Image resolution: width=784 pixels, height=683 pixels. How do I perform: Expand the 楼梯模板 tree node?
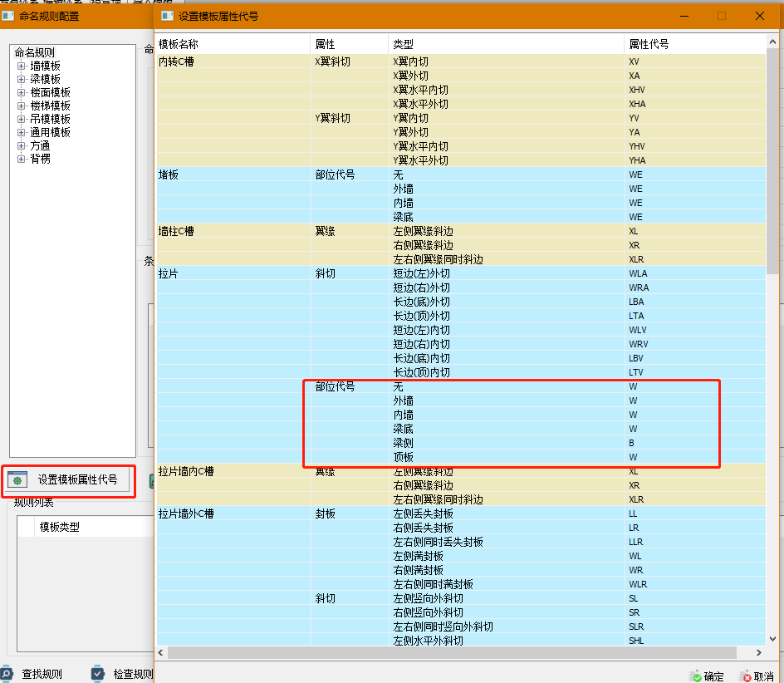pos(21,106)
